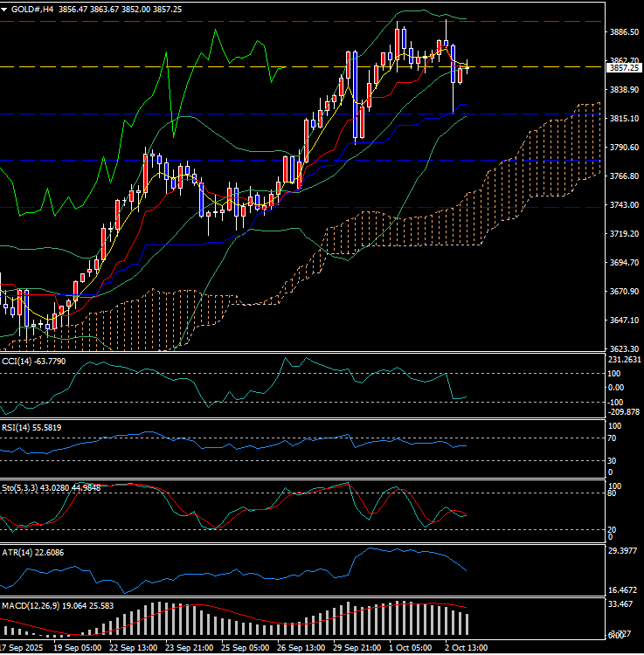Click the 1 Oct 05:00 time label
The width and height of the screenshot is (644, 655).
click(409, 648)
